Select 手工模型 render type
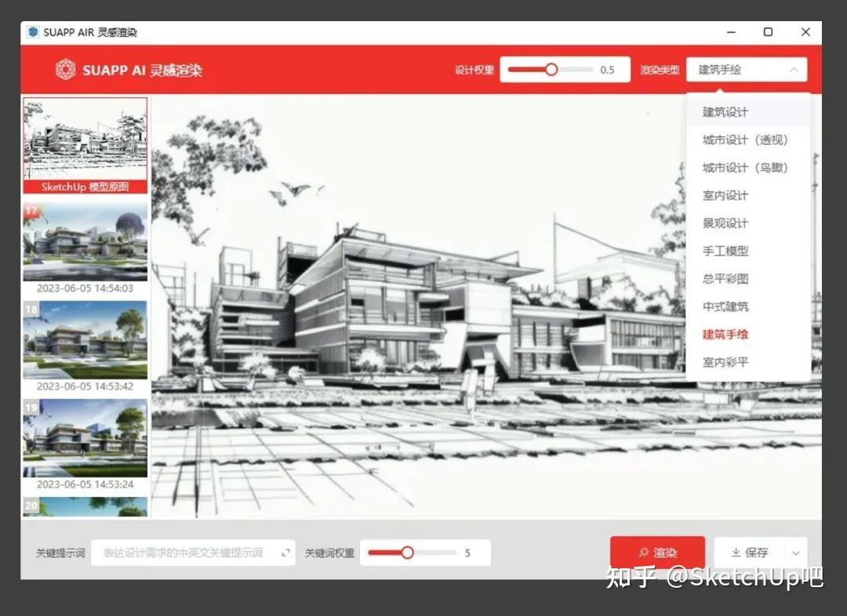This screenshot has height=616, width=847. [x=748, y=251]
